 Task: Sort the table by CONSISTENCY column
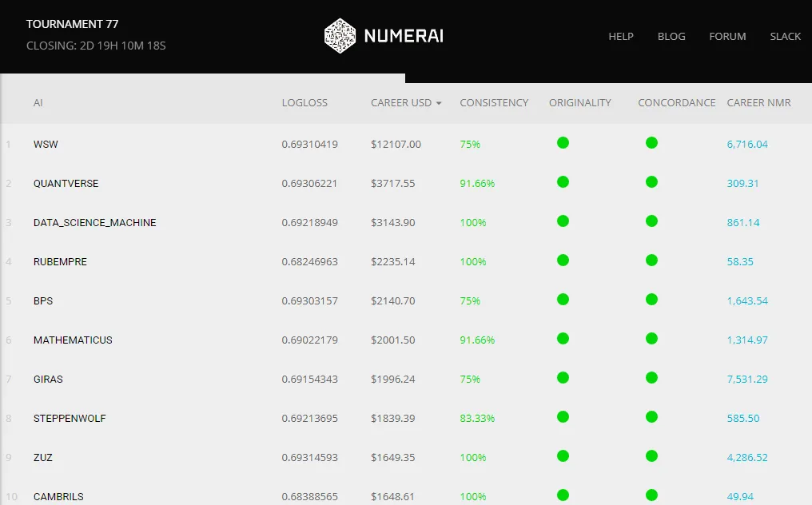click(494, 102)
